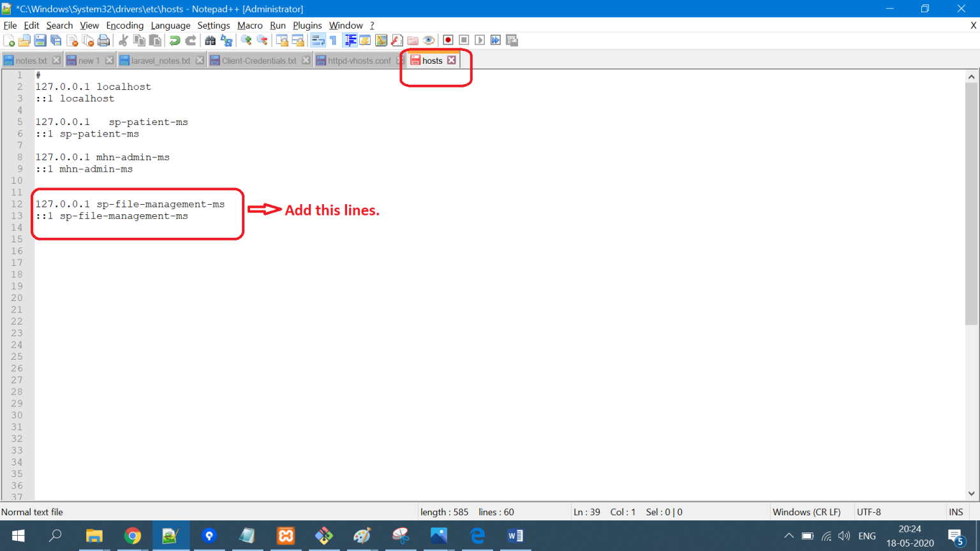
Task: Open Google Chrome from the taskbar
Action: pyautogui.click(x=133, y=536)
